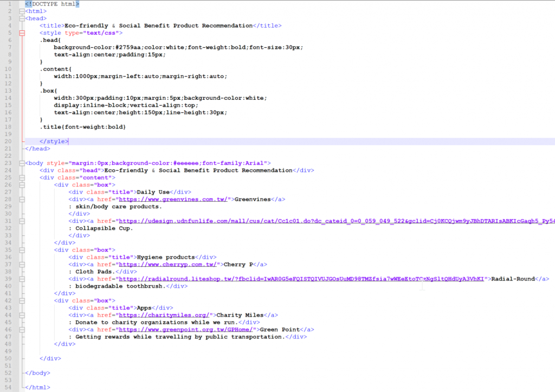555x392 pixels.
Task: Click the display:inline-block;vertical-align:top; line
Action: pos(126,105)
